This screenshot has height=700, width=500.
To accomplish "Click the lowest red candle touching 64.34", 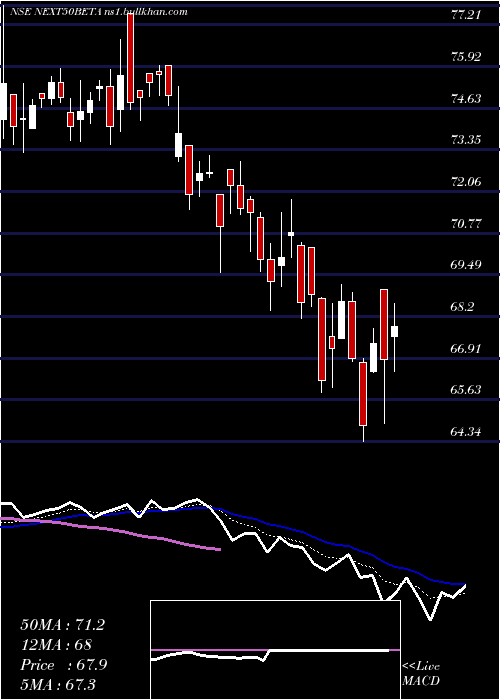I will click(363, 394).
